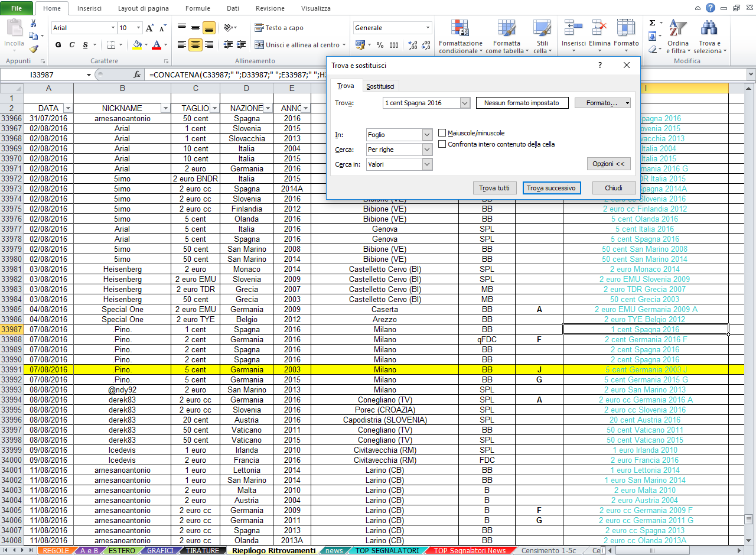Click the underline S icon

[86, 45]
